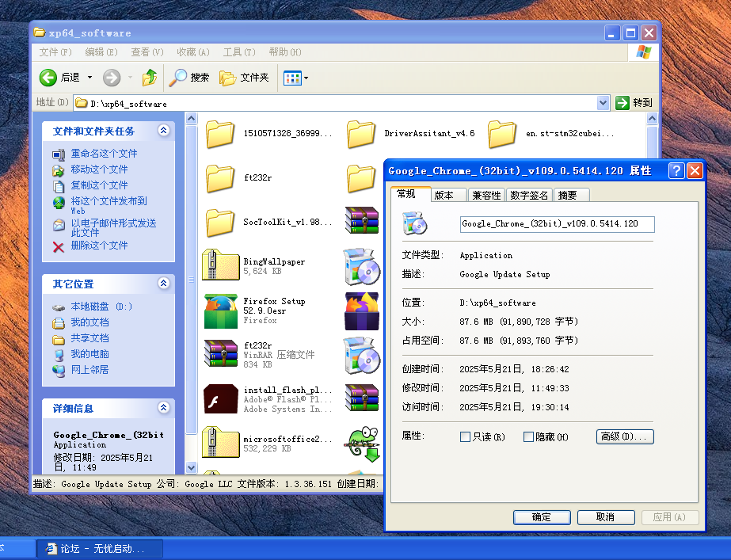Go up one folder level icon
Viewport: 731px width, 560px height.
coord(149,78)
